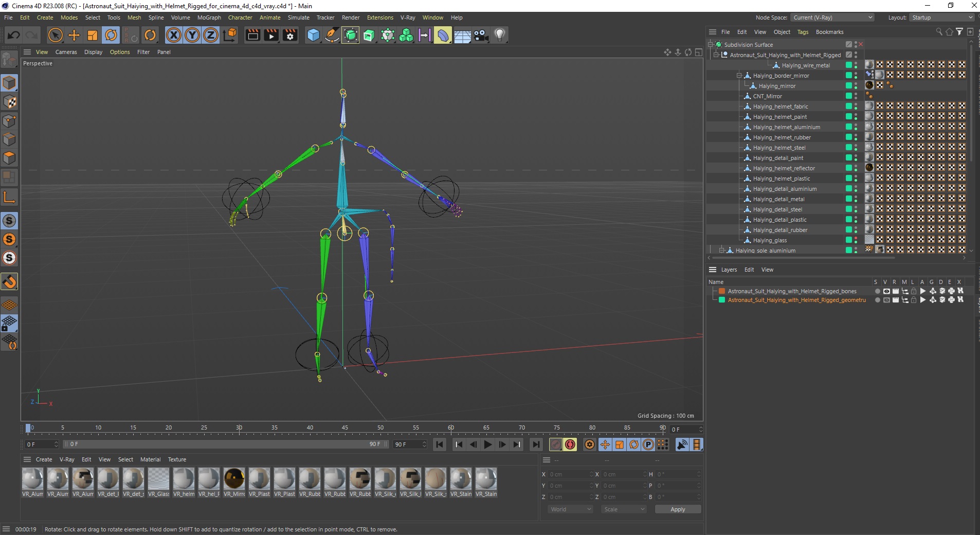Click timeline at frame 45

coord(345,429)
